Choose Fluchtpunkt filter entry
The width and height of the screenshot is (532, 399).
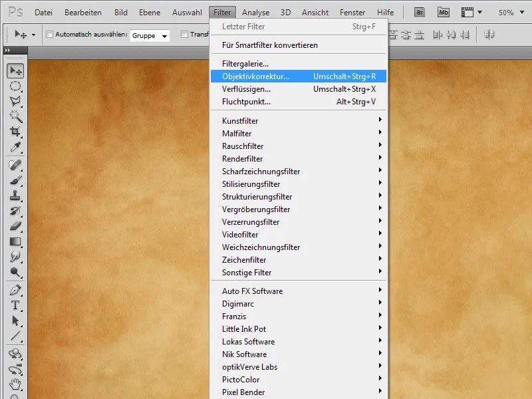coord(298,102)
